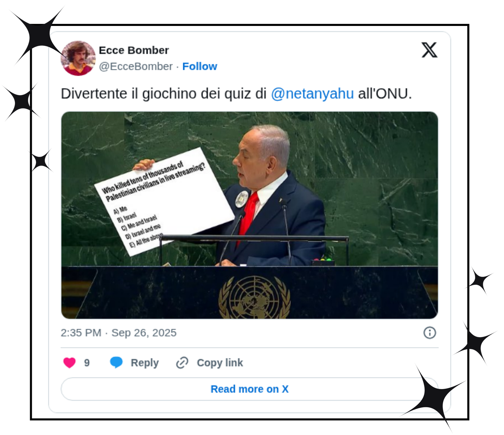
Task: Open the @netanyahu mention
Action: pyautogui.click(x=312, y=94)
